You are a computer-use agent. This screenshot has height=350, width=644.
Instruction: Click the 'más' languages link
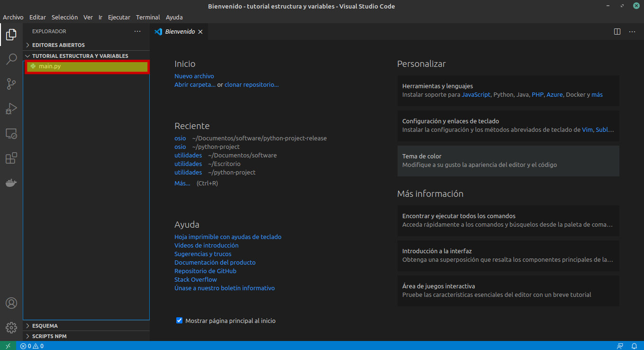coord(597,94)
